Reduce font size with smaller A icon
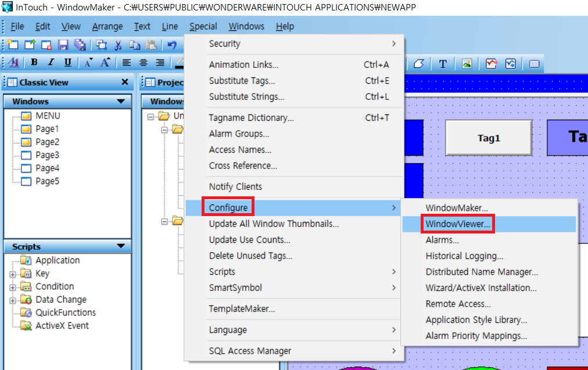The width and height of the screenshot is (588, 370). [88, 63]
